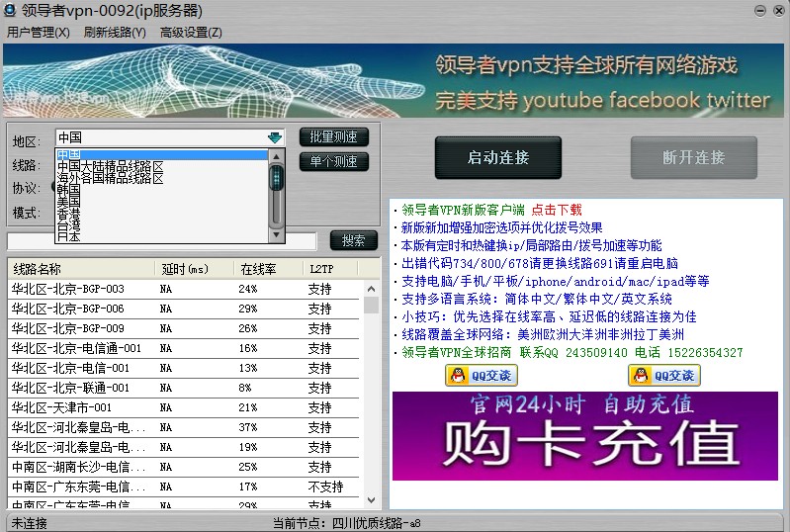
Task: Click the 领导者VPN新版客户端 announcement text
Action: tap(463, 210)
